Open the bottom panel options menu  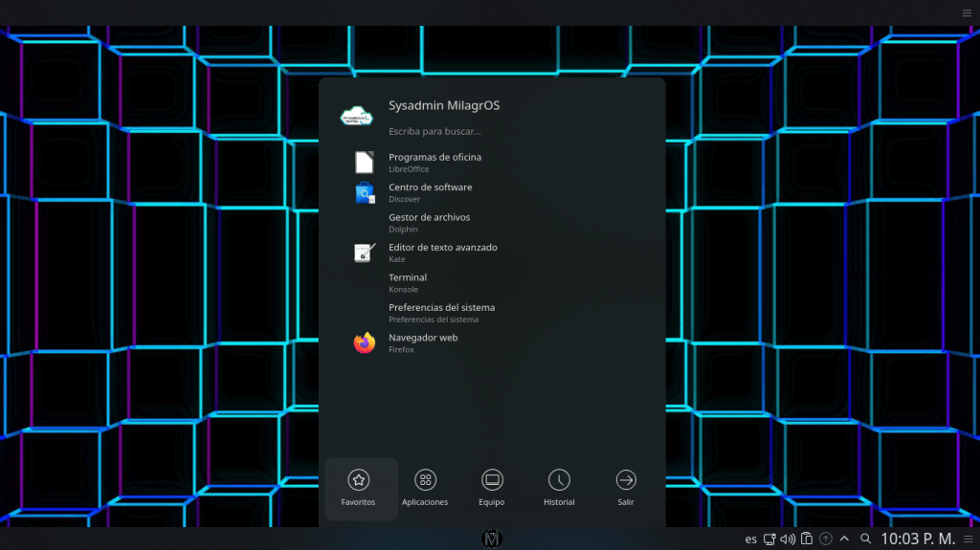968,539
